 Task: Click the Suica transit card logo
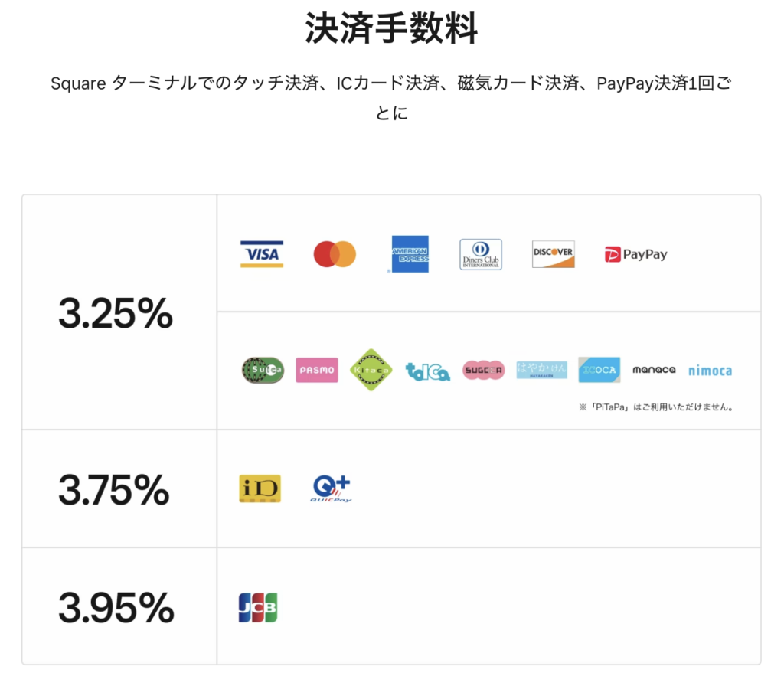pyautogui.click(x=263, y=370)
